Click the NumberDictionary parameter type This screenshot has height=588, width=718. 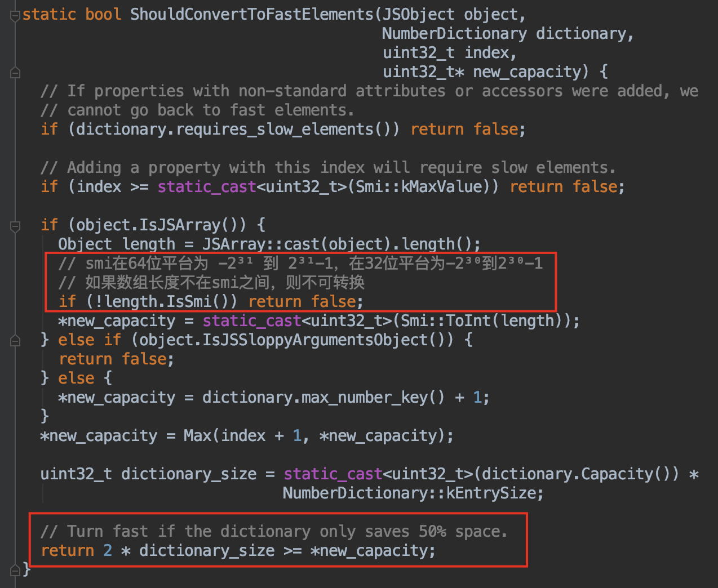(x=454, y=34)
